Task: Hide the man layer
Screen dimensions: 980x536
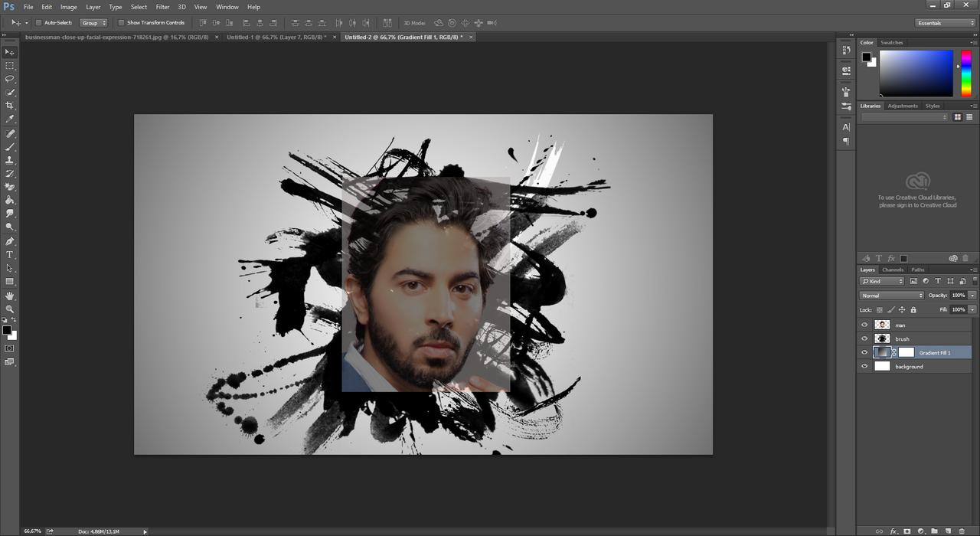Action: [864, 325]
